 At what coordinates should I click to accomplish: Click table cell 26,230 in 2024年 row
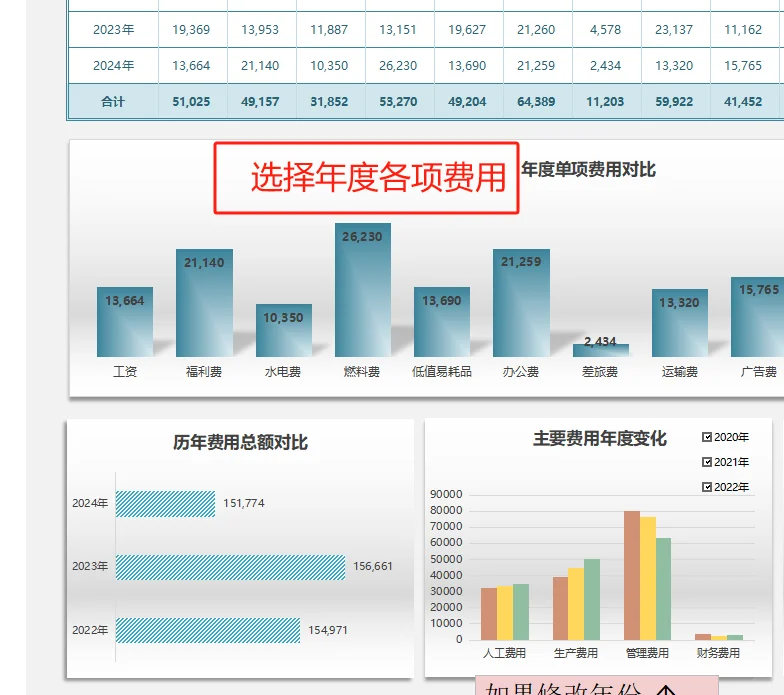coord(398,66)
